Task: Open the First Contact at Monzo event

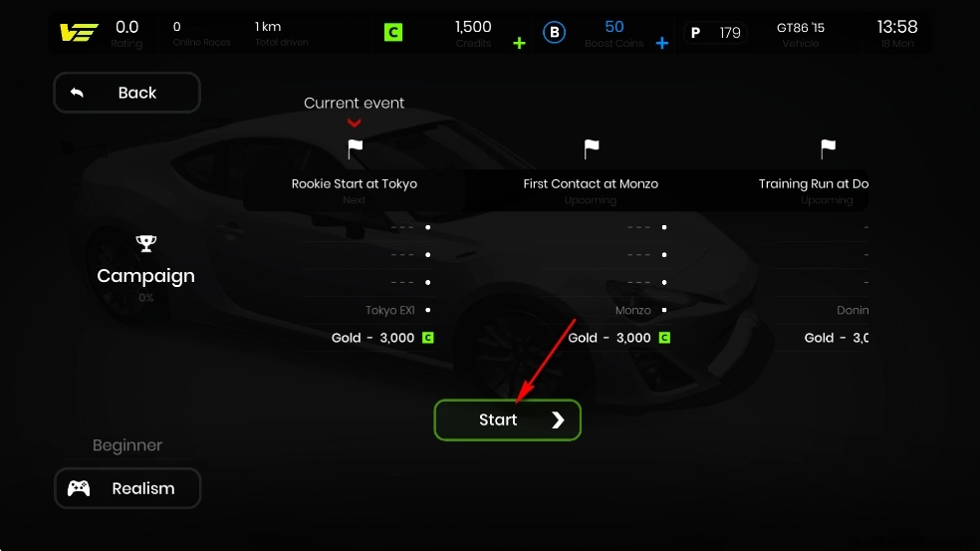Action: tap(591, 184)
